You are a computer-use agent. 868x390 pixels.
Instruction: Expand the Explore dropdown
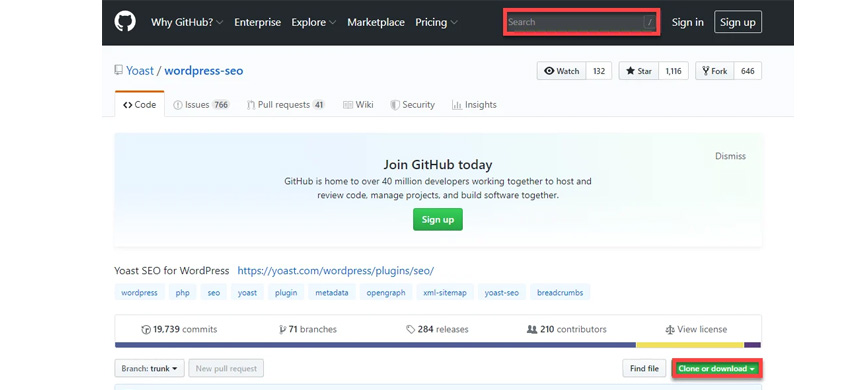[x=314, y=22]
